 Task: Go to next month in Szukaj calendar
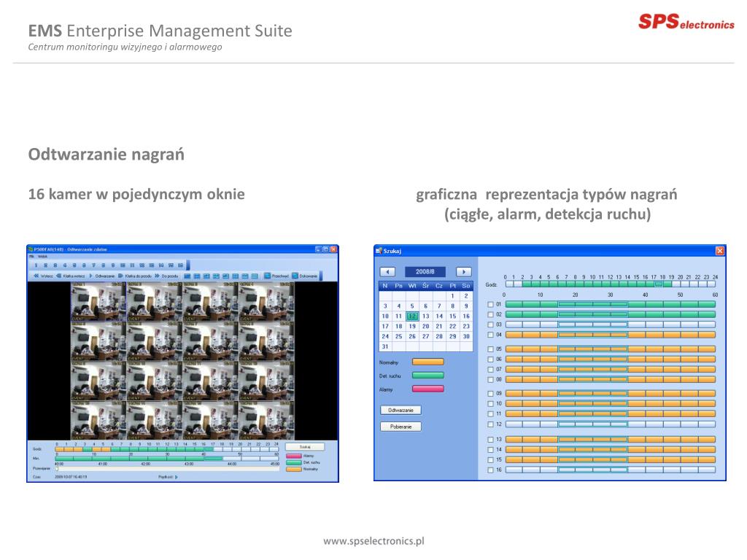[x=463, y=272]
